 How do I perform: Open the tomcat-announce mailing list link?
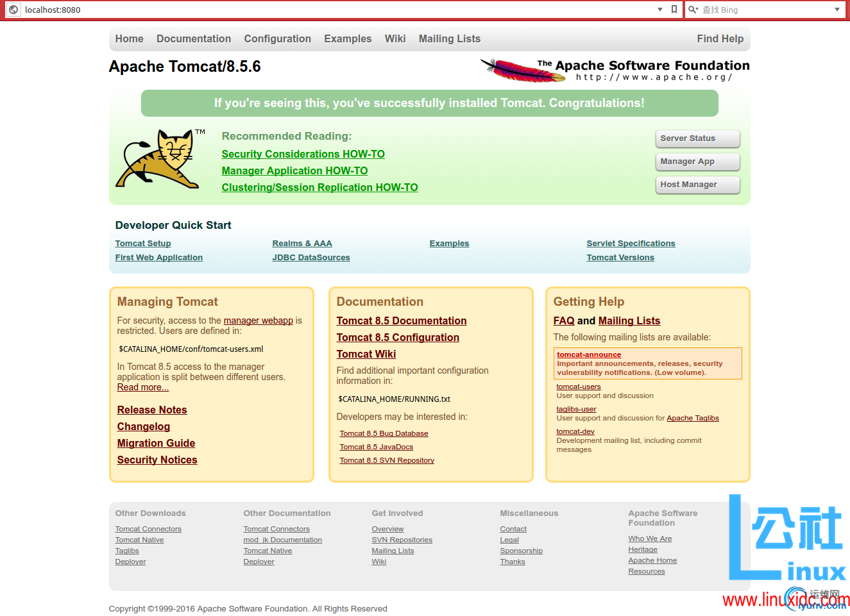point(589,354)
